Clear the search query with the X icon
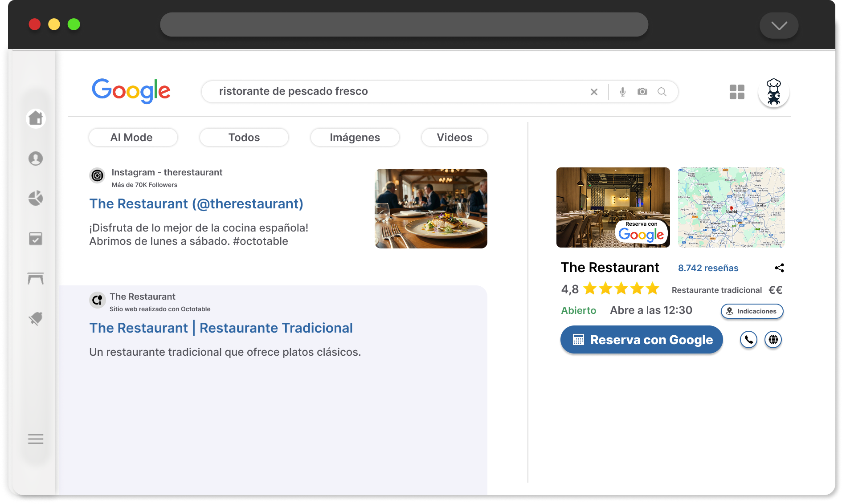Image resolution: width=842 pixels, height=504 pixels. (594, 92)
